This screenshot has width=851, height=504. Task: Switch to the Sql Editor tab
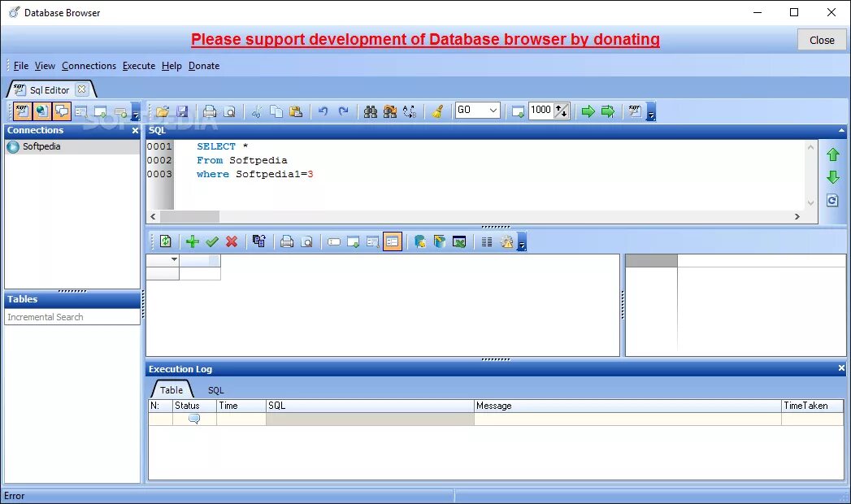point(50,90)
